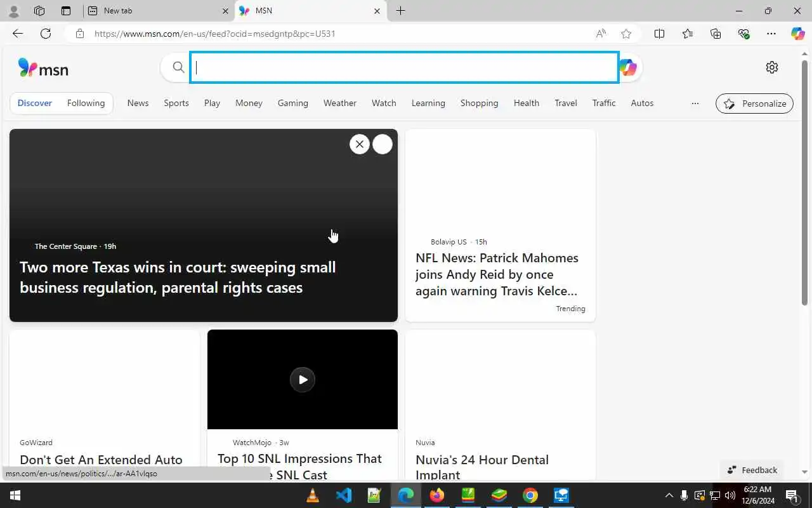
Task: Open Copilot sidebar in Edge toolbar
Action: tap(797, 34)
